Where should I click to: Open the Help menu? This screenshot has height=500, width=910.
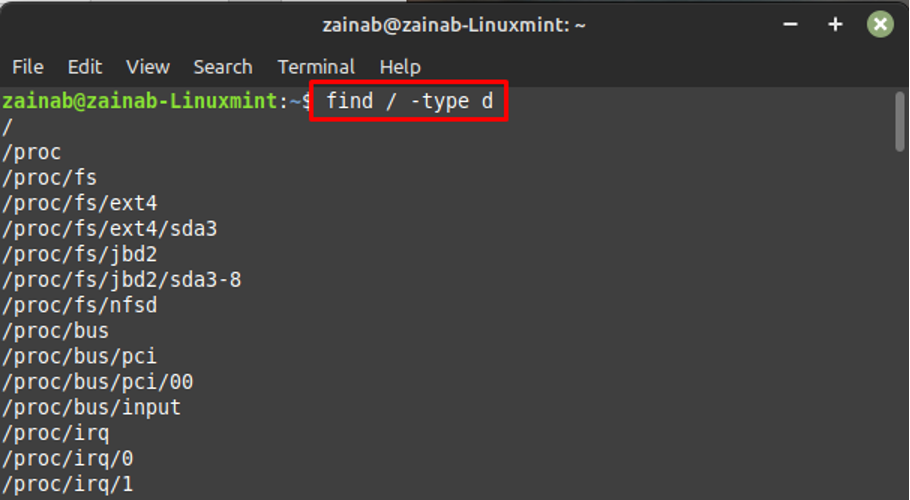400,67
